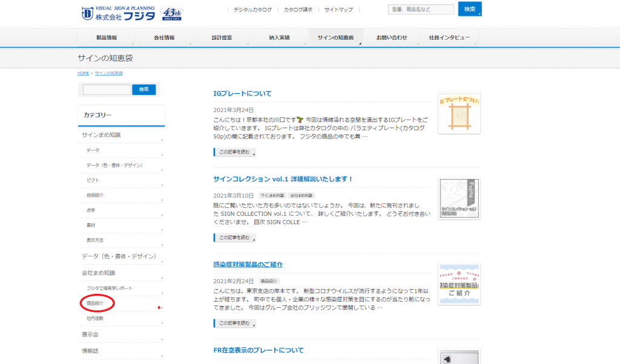620x364 pixels.
Task: Open the サイトマップ link
Action: point(339,10)
